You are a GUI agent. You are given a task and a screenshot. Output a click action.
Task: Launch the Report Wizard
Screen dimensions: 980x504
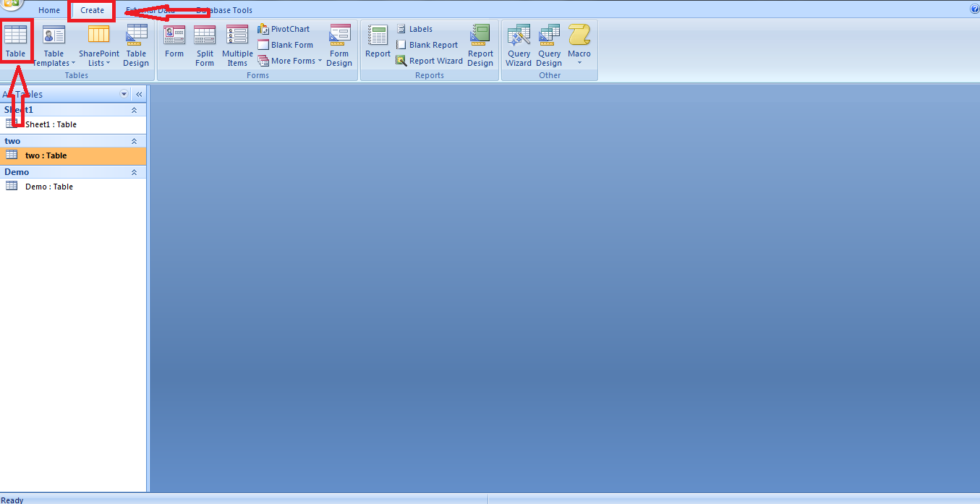(429, 61)
